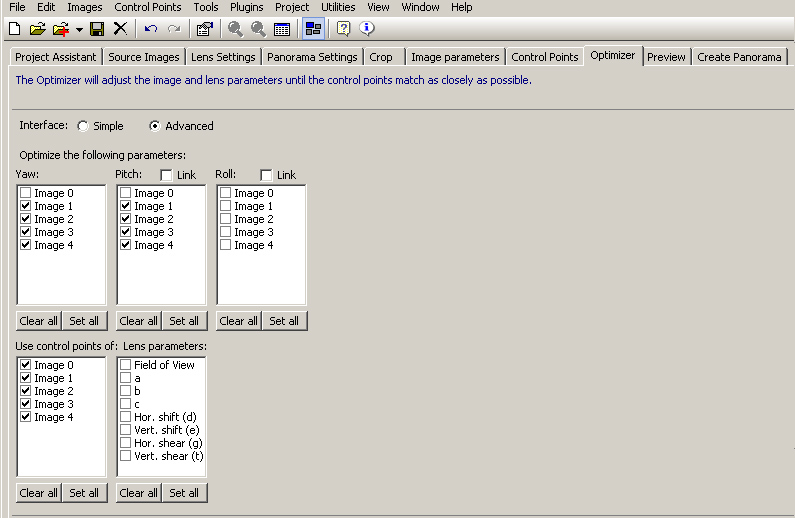The image size is (795, 518).
Task: Check the Roll Link checkbox
Action: click(x=266, y=175)
